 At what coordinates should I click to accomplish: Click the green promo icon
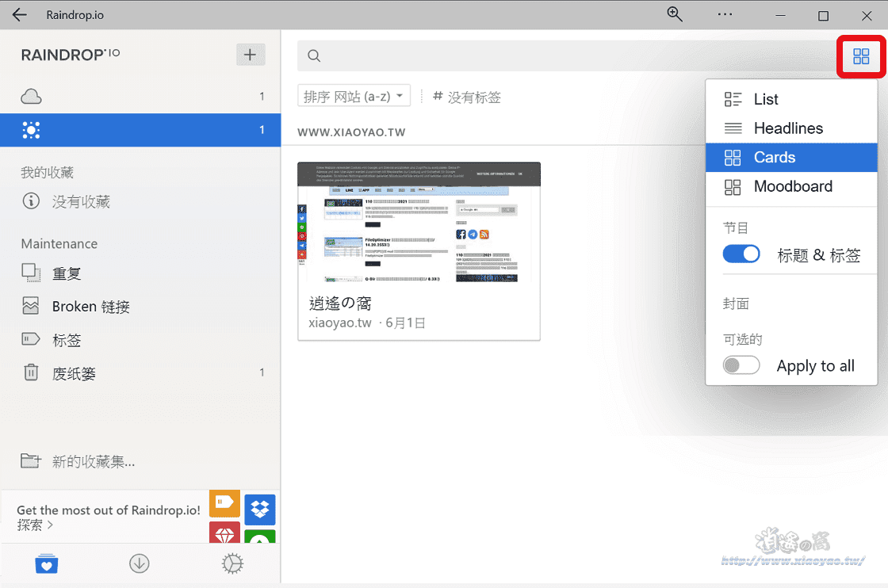pos(260,536)
